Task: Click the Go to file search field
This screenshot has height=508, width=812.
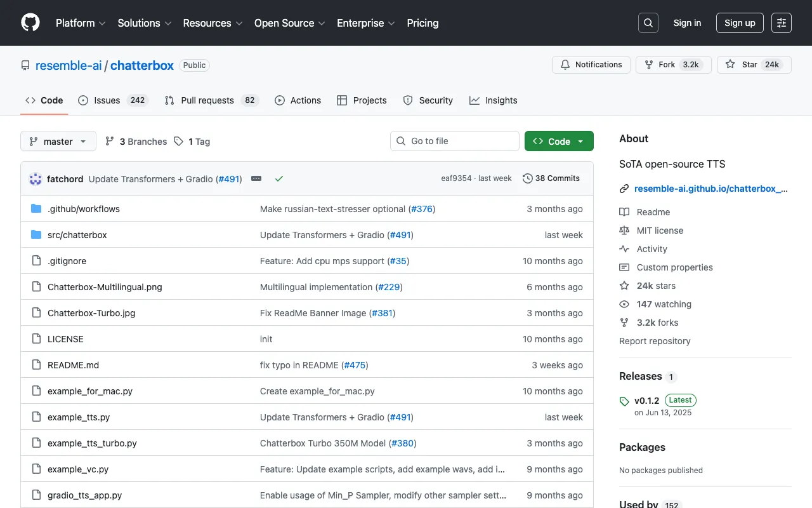Action: pos(454,141)
